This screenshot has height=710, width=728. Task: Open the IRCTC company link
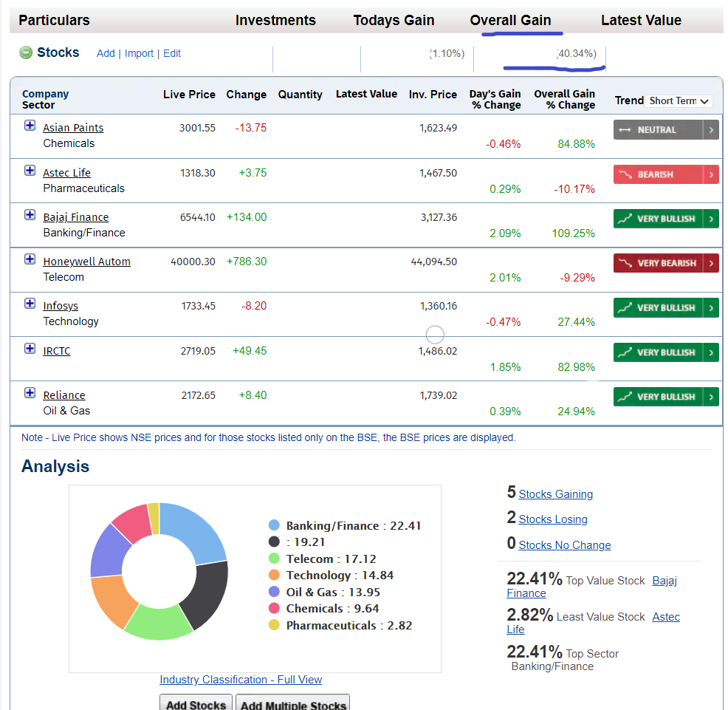click(57, 351)
